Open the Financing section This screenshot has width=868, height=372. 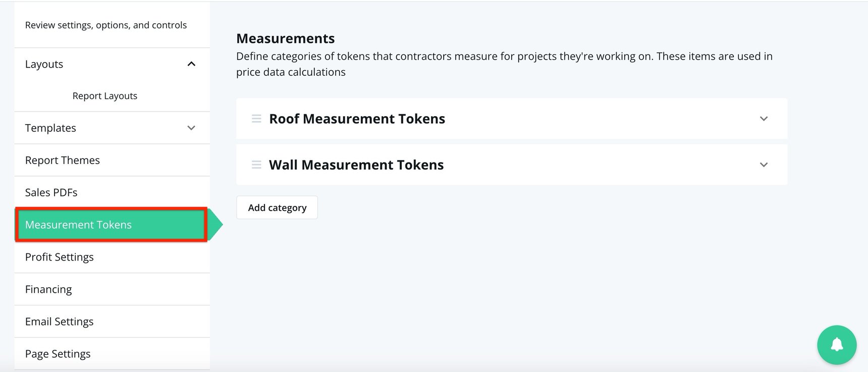coord(48,289)
